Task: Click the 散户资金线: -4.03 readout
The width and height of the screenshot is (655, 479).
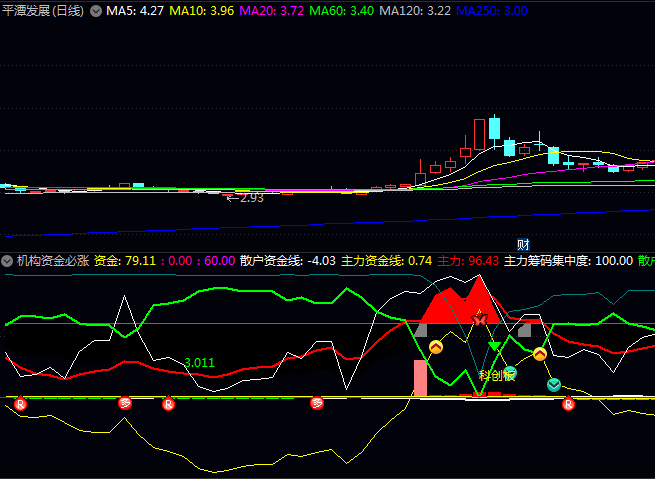Action: (x=288, y=261)
